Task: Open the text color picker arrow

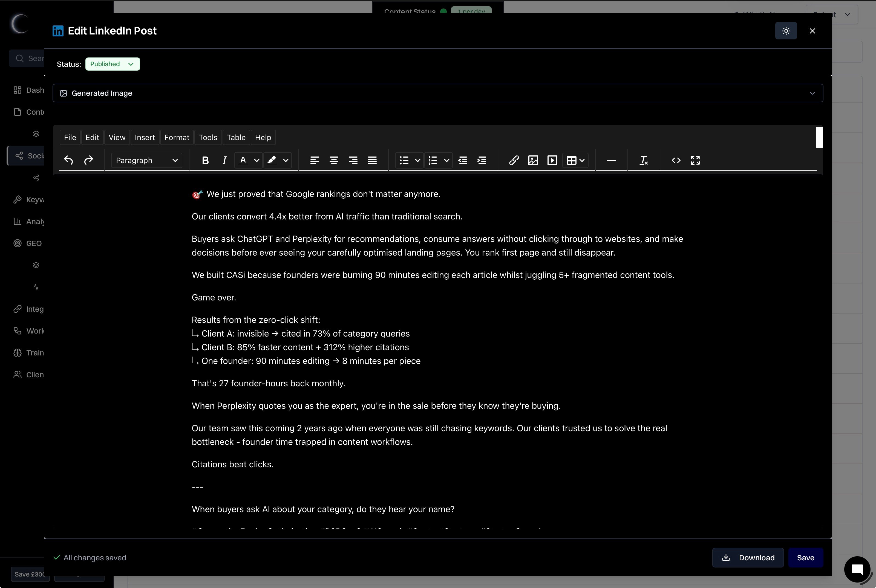Action: pyautogui.click(x=257, y=160)
